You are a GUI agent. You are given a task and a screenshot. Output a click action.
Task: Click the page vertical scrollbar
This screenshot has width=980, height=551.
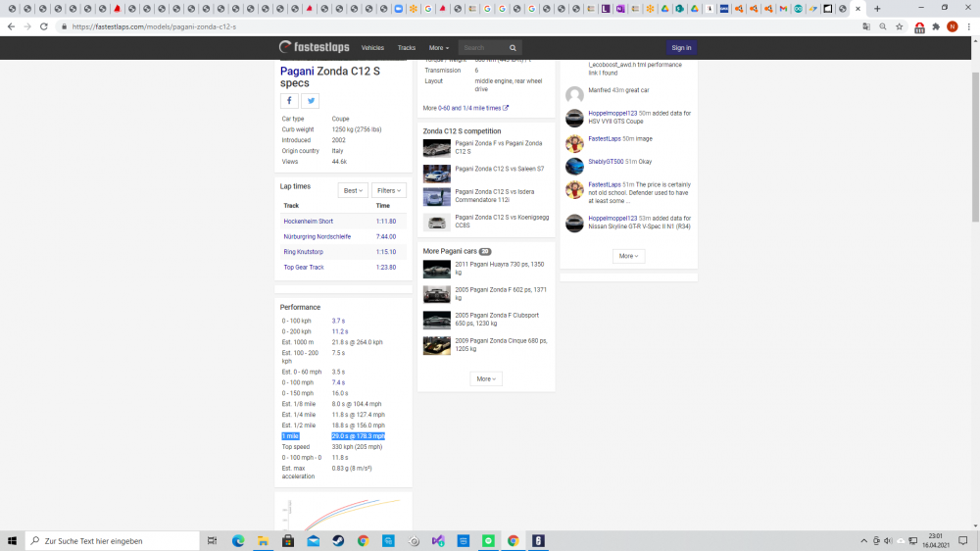(x=975, y=147)
